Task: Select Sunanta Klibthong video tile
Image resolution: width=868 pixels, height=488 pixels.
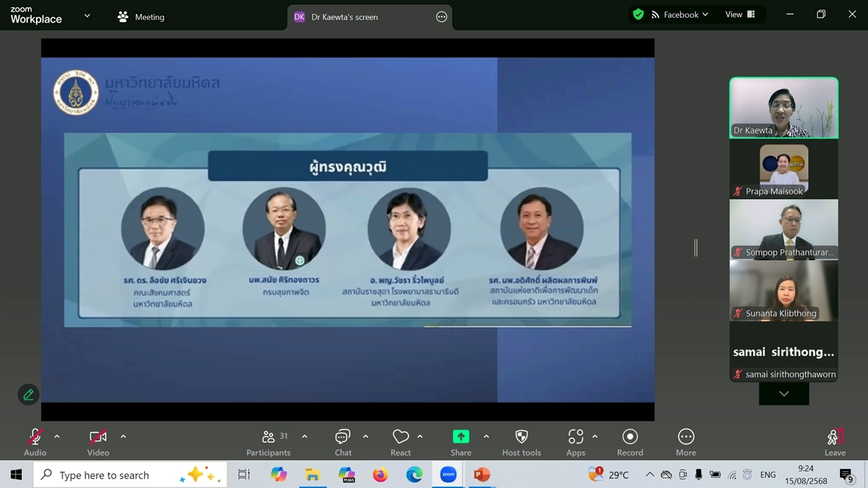Action: (784, 291)
